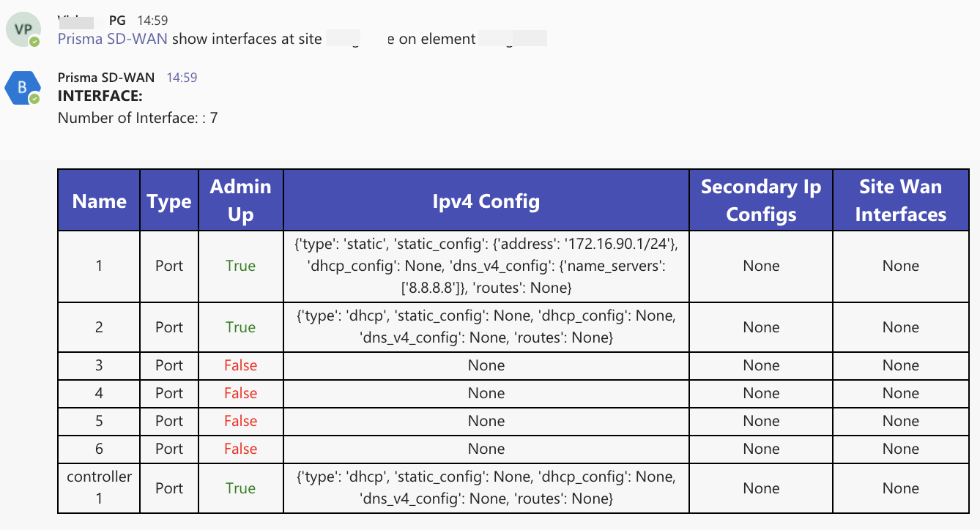The height and width of the screenshot is (530, 980).
Task: Click the Site Wan Interfaces header
Action: click(900, 201)
